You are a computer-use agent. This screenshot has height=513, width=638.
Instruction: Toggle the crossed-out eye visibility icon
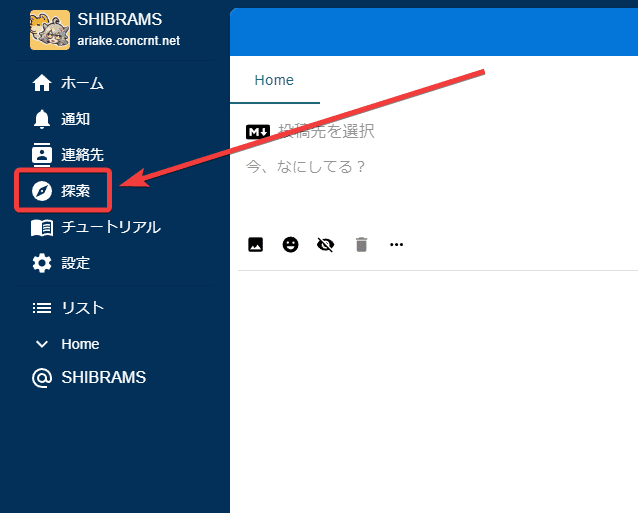[326, 244]
